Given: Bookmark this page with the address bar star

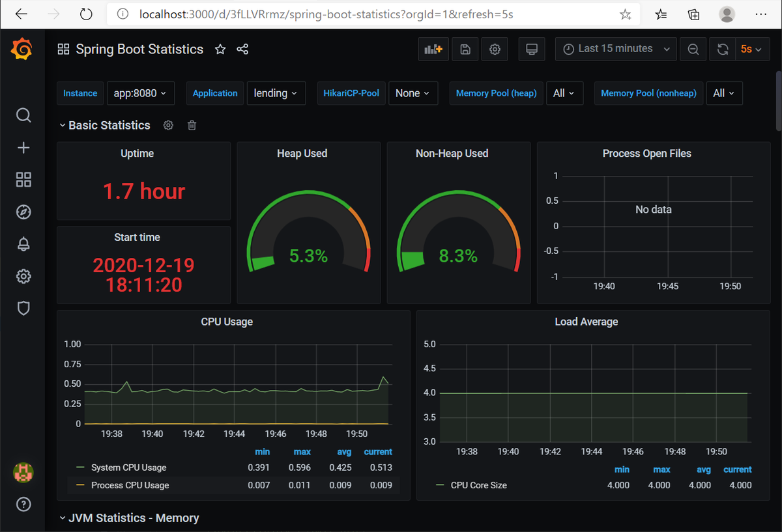Looking at the screenshot, I should 625,14.
